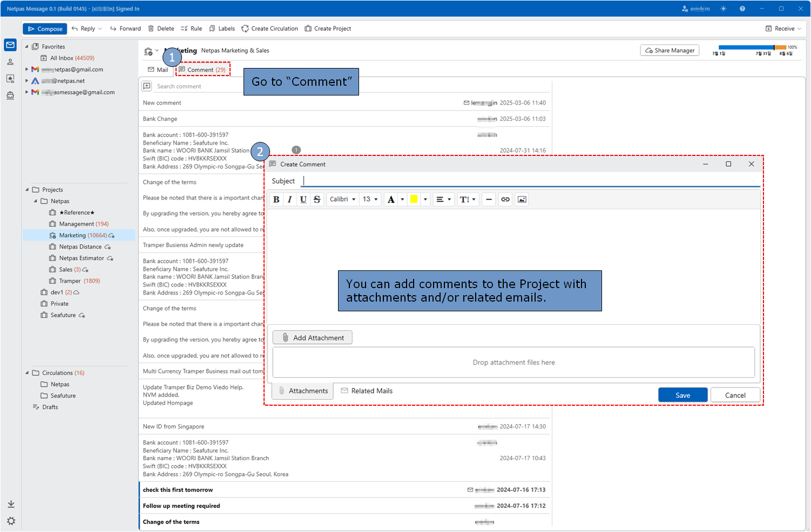
Task: Open the text alignment dropdown
Action: pos(443,199)
